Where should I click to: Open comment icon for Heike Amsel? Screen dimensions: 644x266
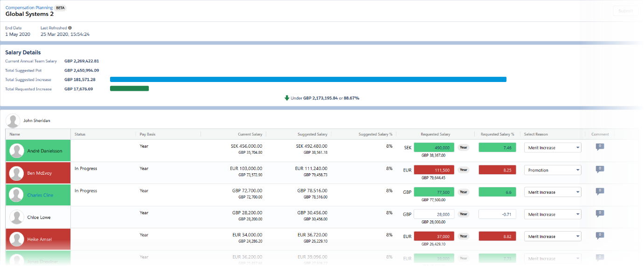pos(600,236)
